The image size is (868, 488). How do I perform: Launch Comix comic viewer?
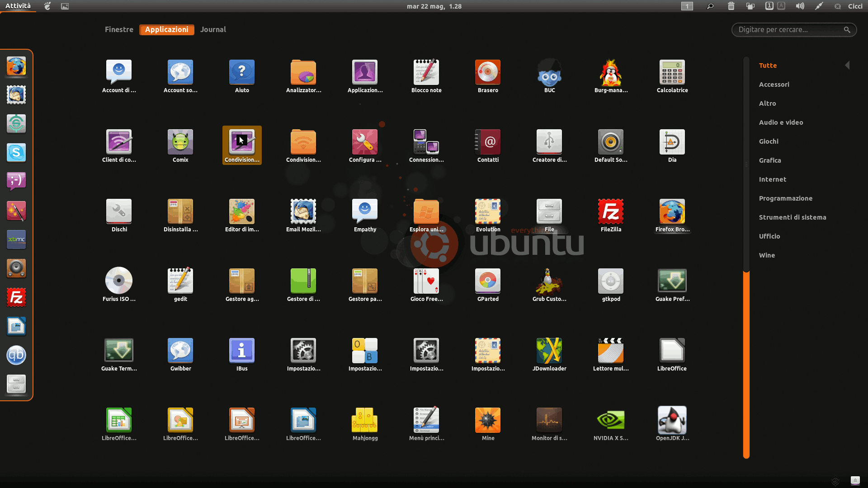[180, 145]
